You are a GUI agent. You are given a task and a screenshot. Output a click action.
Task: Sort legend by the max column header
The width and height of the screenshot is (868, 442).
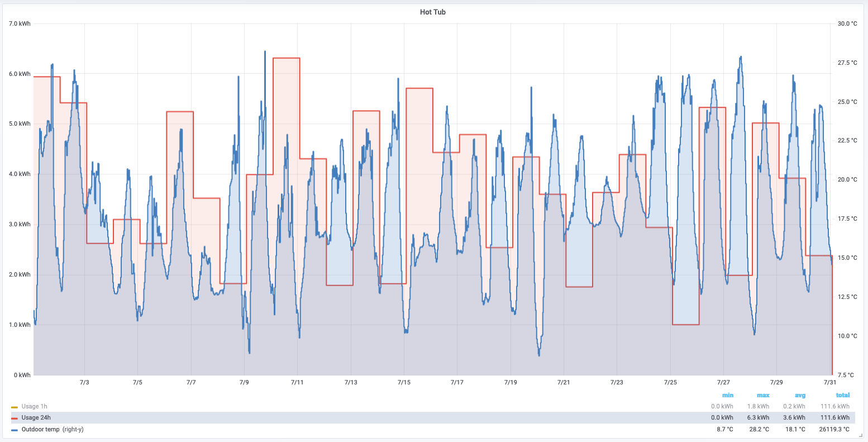(x=763, y=395)
